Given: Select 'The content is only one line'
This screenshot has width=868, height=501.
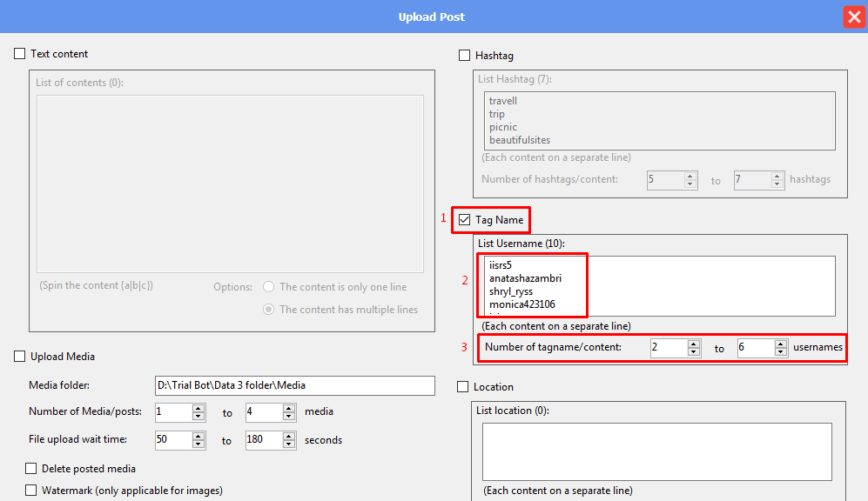Looking at the screenshot, I should click(269, 287).
